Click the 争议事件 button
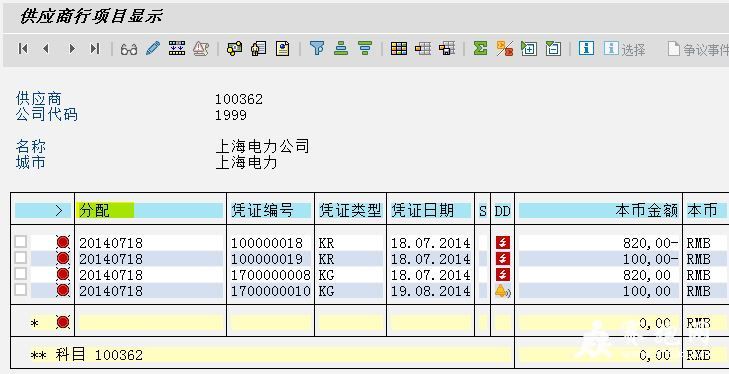The height and width of the screenshot is (374, 729). (697, 49)
